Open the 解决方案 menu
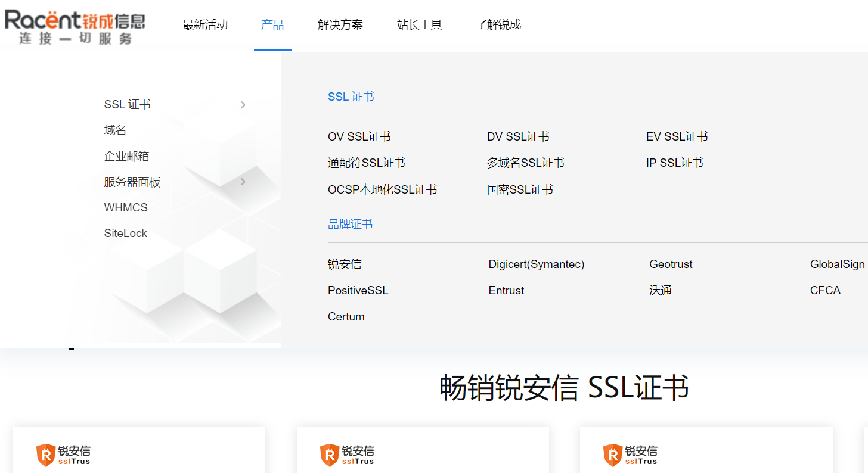Viewport: 868px width, 473px height. pyautogui.click(x=340, y=24)
